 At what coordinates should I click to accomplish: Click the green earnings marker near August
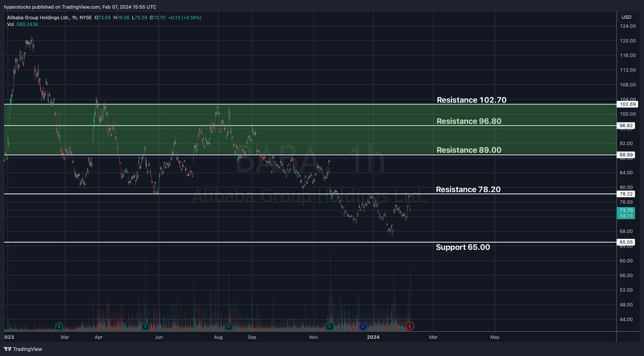pyautogui.click(x=229, y=326)
